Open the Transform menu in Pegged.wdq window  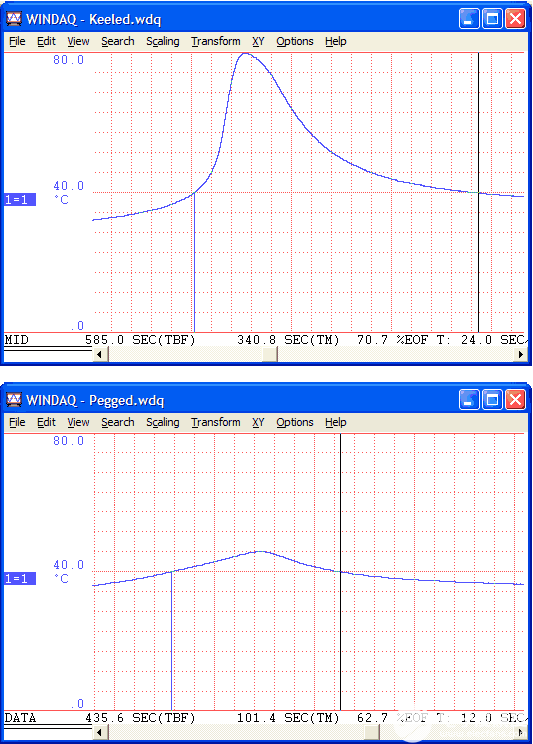[x=215, y=422]
